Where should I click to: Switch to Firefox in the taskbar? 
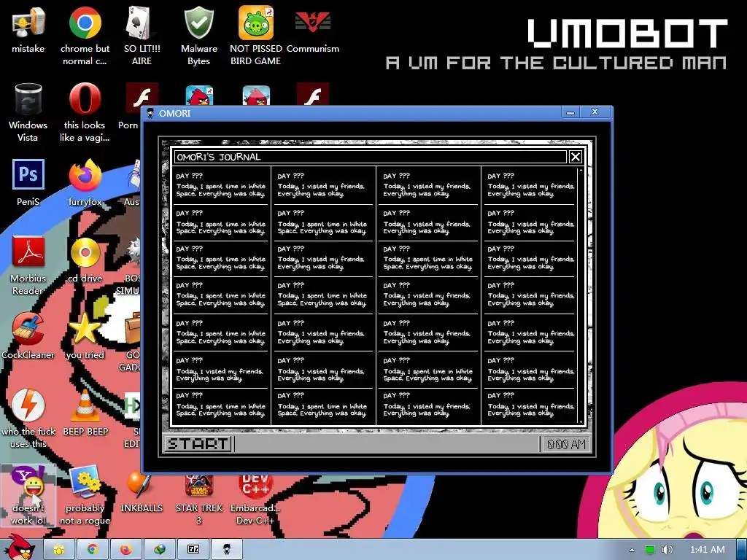coord(125,550)
